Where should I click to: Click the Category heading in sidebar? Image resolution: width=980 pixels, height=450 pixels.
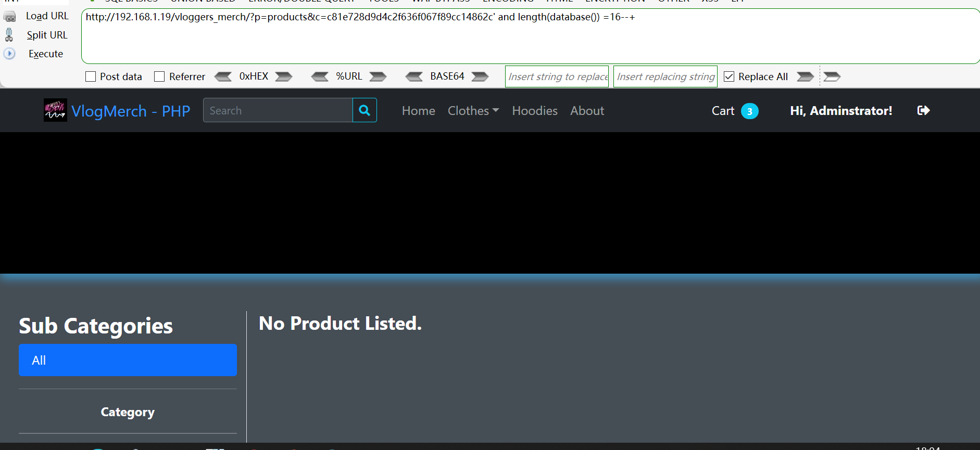tap(128, 412)
